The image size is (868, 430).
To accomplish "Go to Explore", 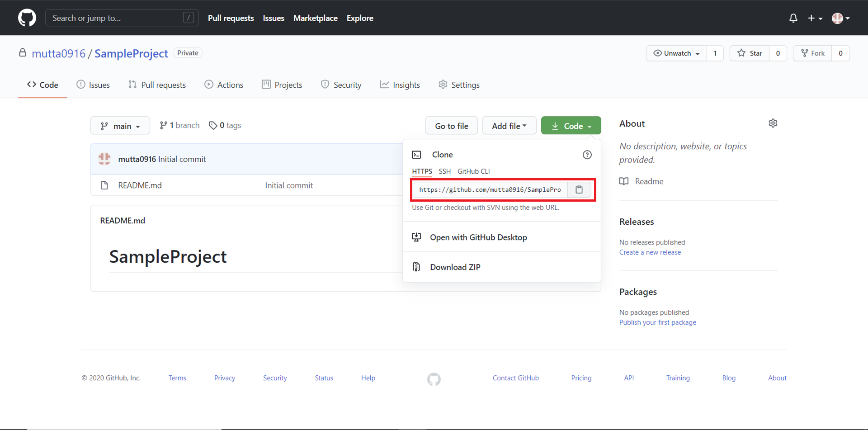I will [360, 18].
